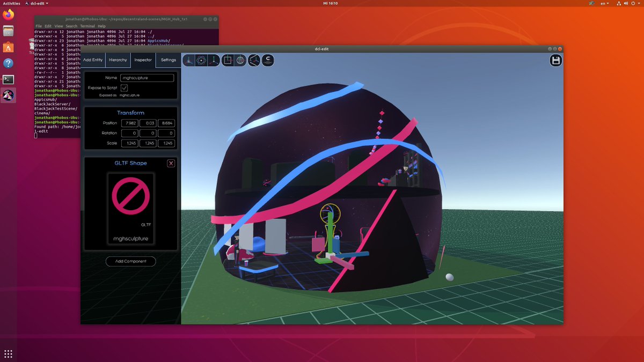The width and height of the screenshot is (644, 362).
Task: Open Search menu in the terminal window
Action: (x=71, y=26)
